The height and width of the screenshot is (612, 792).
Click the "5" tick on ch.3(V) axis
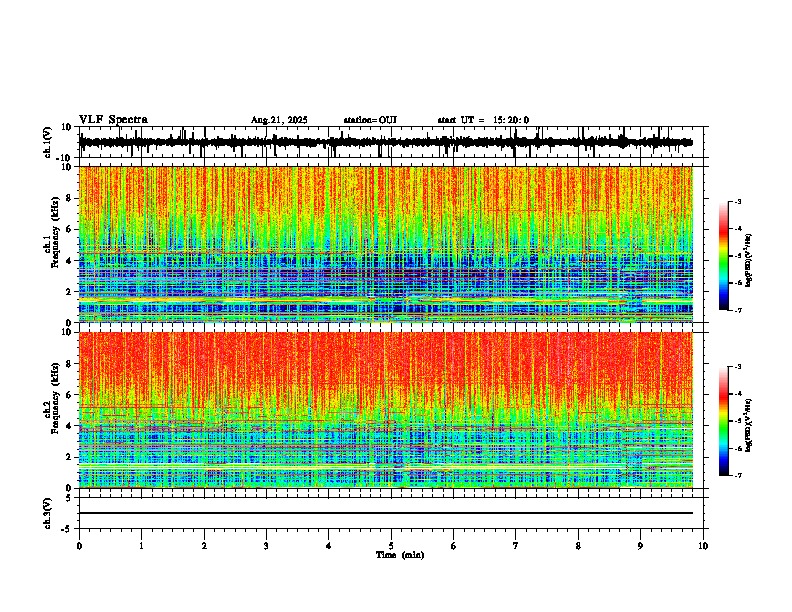tap(70, 498)
